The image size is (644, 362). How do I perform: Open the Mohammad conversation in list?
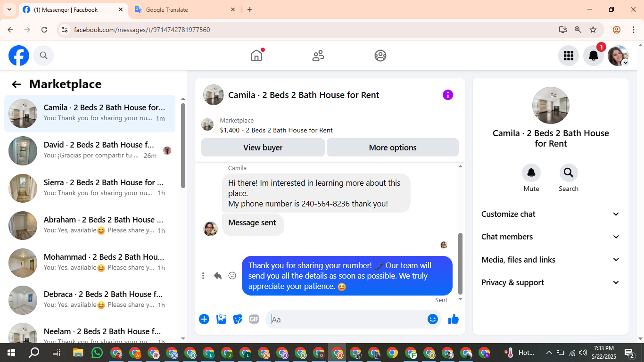pyautogui.click(x=90, y=263)
